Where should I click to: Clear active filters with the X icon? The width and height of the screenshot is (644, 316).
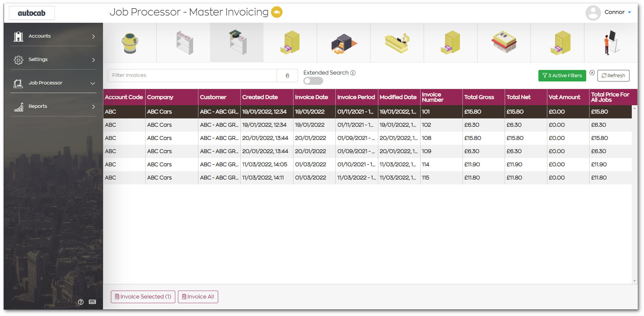click(x=592, y=73)
